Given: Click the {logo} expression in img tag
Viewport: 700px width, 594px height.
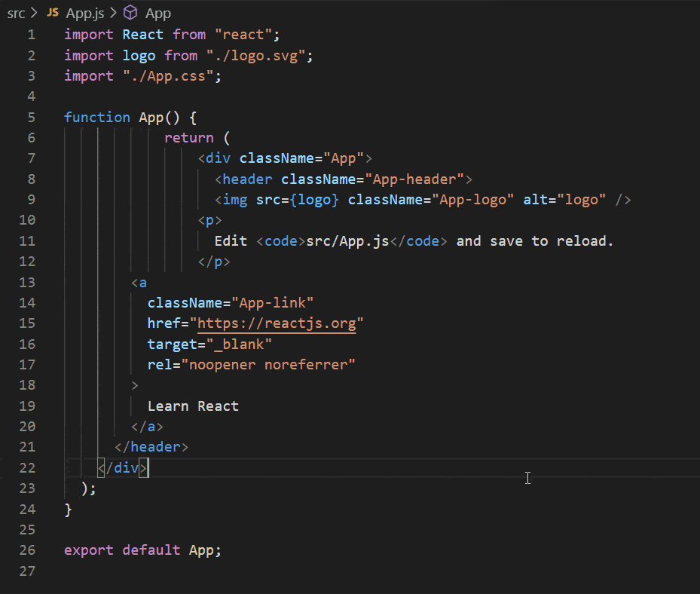Looking at the screenshot, I should pyautogui.click(x=315, y=200).
